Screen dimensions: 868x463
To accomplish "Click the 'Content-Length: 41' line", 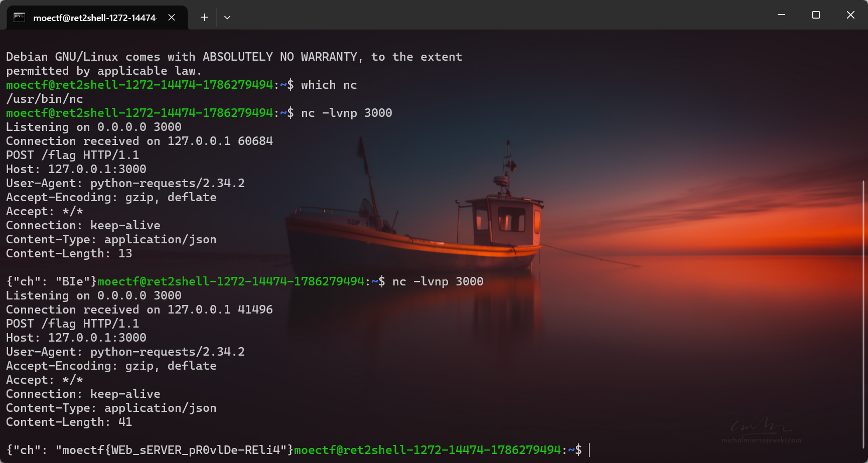I will coord(69,422).
